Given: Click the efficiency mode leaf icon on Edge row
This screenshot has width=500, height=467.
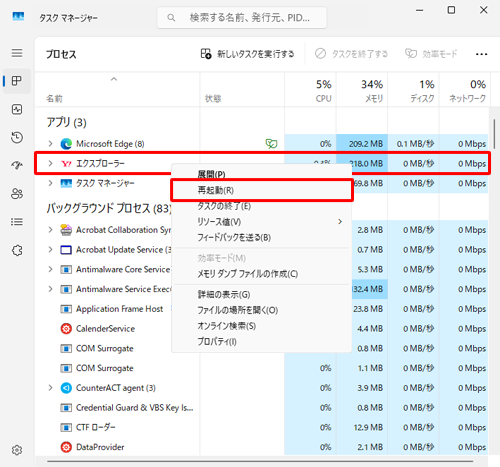Looking at the screenshot, I should tap(271, 144).
